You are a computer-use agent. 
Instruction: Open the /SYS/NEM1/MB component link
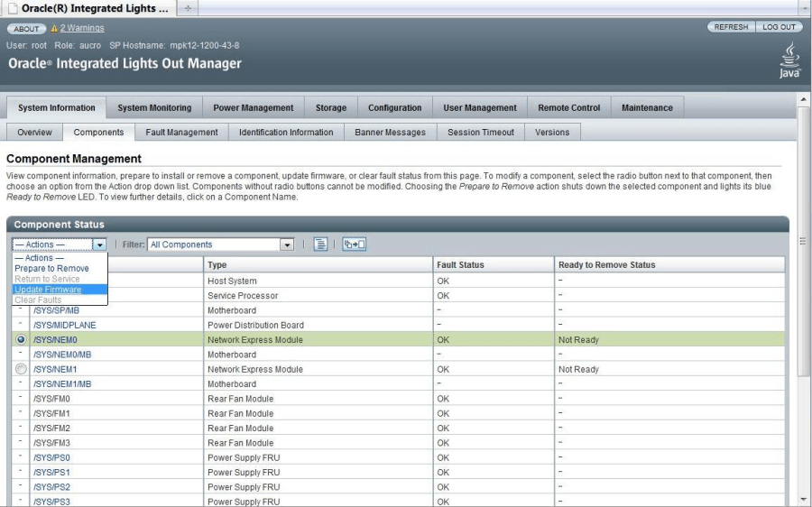tap(62, 384)
